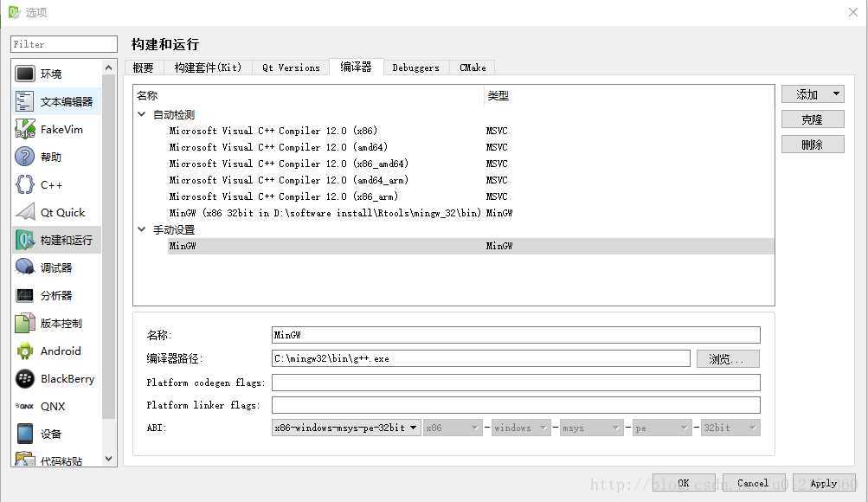Open the 文本编辑器 category icon
The width and height of the screenshot is (868, 502).
(x=24, y=101)
